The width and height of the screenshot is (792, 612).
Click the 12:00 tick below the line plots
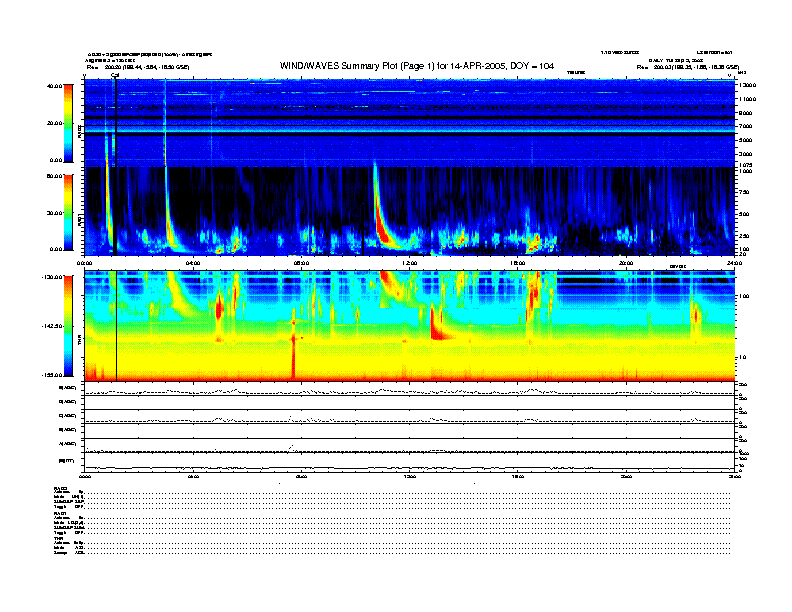pyautogui.click(x=410, y=476)
